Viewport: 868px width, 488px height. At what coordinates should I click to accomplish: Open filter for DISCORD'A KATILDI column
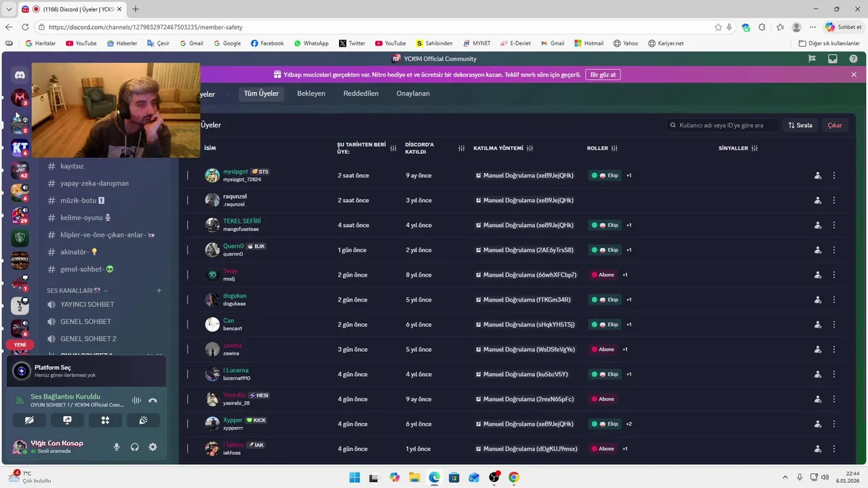click(x=461, y=148)
